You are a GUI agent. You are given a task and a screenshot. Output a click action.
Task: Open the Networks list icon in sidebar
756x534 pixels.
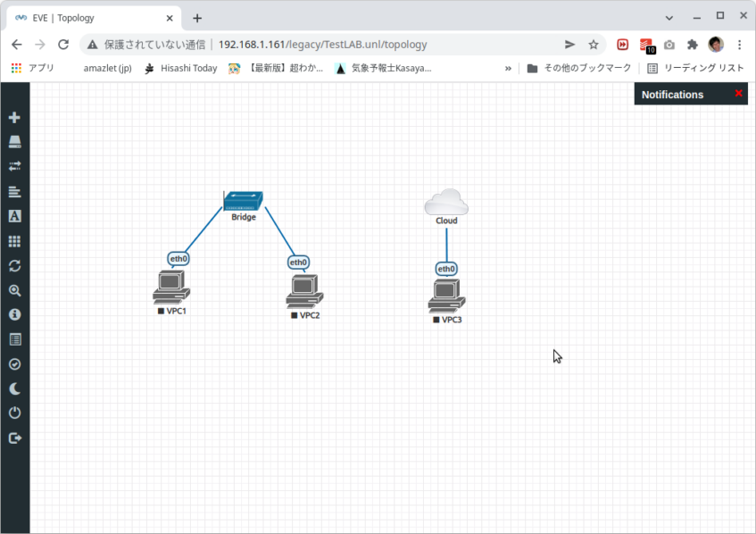point(14,166)
